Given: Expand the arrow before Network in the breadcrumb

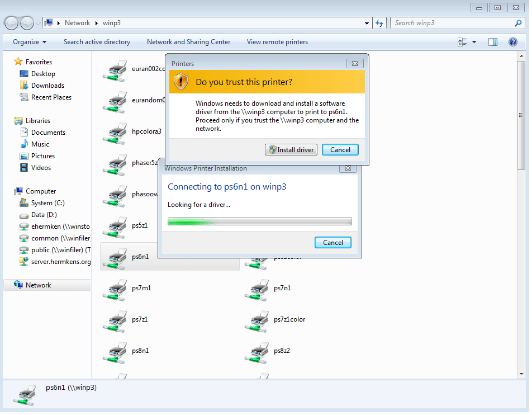Looking at the screenshot, I should (x=58, y=23).
